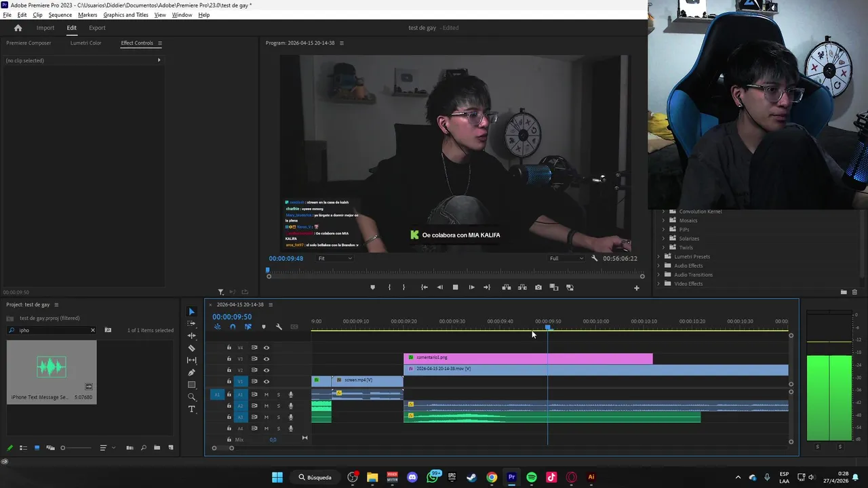
Task: Go to the Home screen icon
Action: click(x=18, y=28)
